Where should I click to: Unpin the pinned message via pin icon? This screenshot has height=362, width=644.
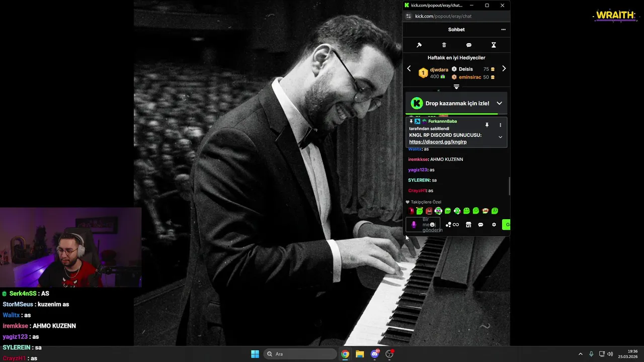tap(487, 125)
